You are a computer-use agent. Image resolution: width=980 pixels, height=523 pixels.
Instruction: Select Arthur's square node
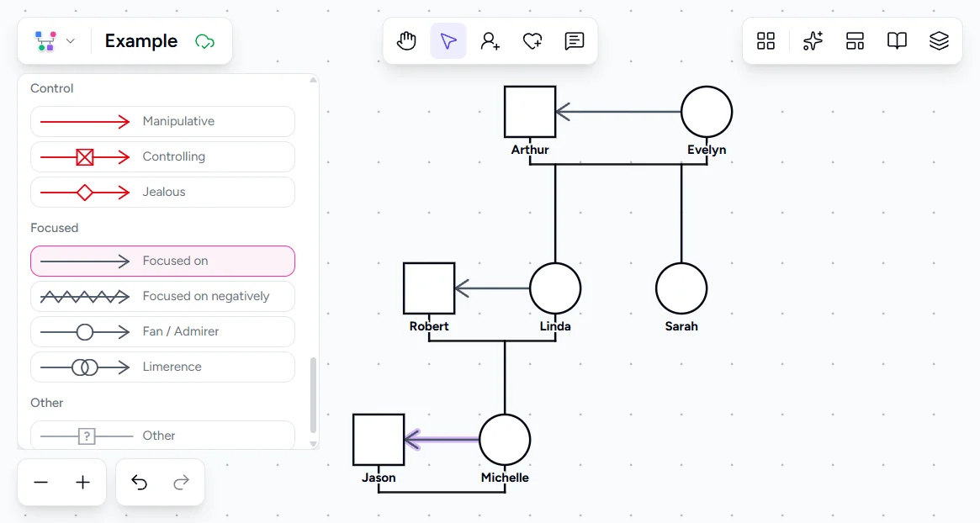pos(530,112)
